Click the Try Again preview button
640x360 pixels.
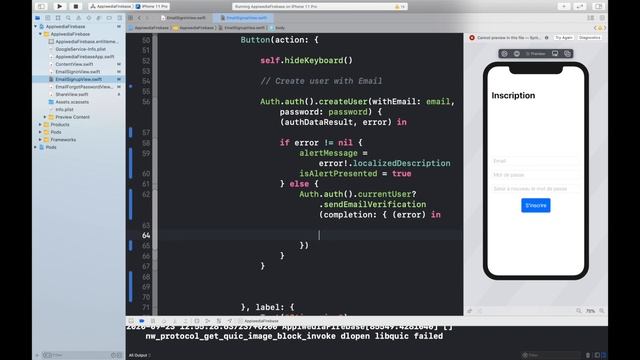(x=564, y=38)
